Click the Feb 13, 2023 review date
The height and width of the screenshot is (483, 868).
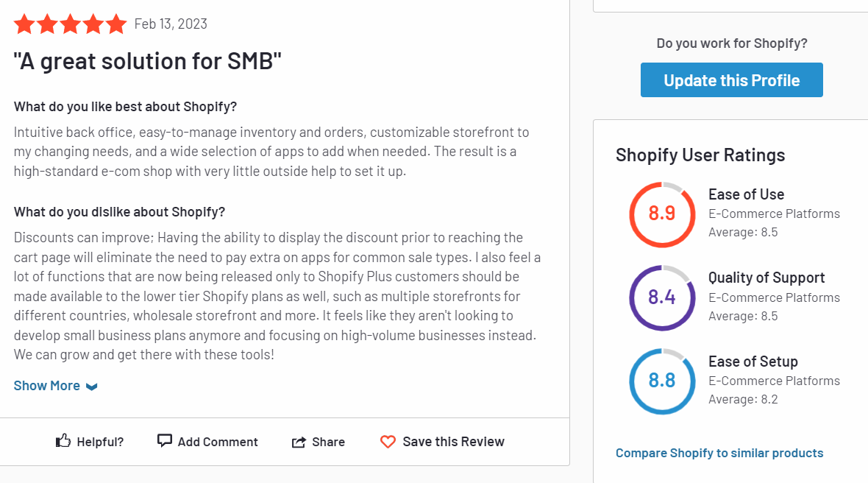click(x=171, y=24)
